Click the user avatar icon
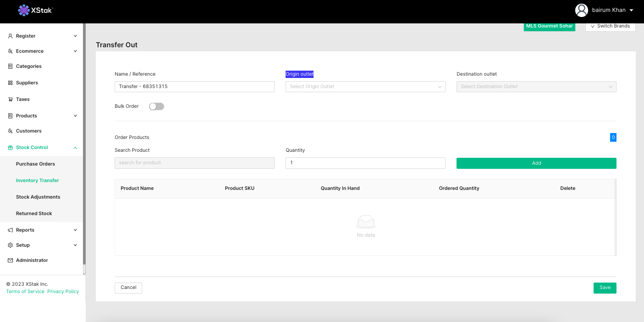The image size is (644, 322). (581, 10)
